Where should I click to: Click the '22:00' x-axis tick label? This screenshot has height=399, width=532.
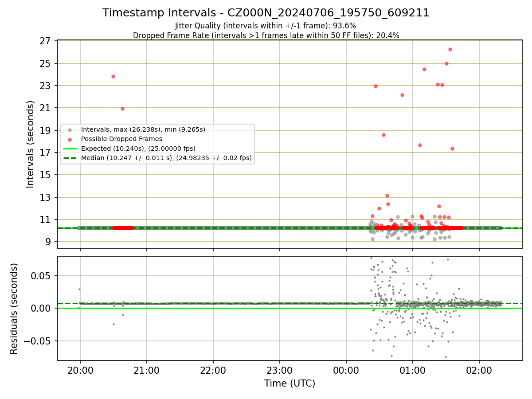coord(213,370)
